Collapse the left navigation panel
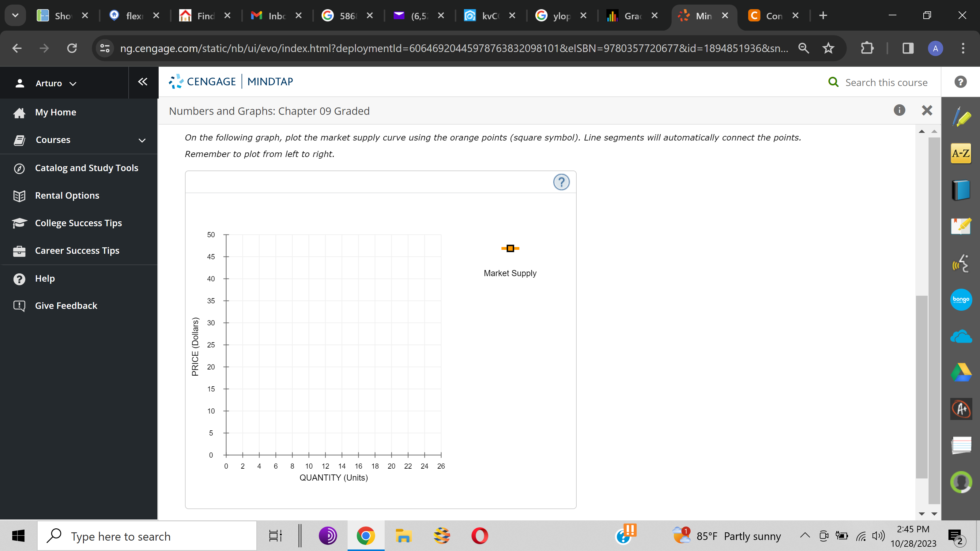This screenshot has height=551, width=980. pos(142,81)
